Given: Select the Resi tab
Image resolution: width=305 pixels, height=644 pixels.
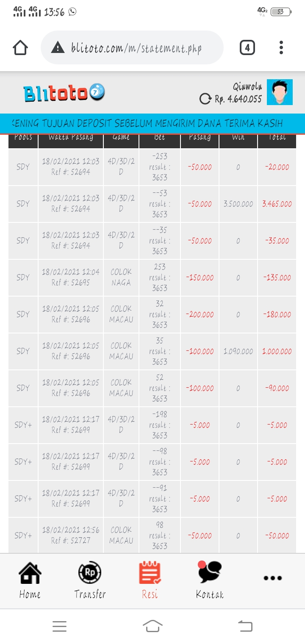Looking at the screenshot, I should (x=150, y=580).
